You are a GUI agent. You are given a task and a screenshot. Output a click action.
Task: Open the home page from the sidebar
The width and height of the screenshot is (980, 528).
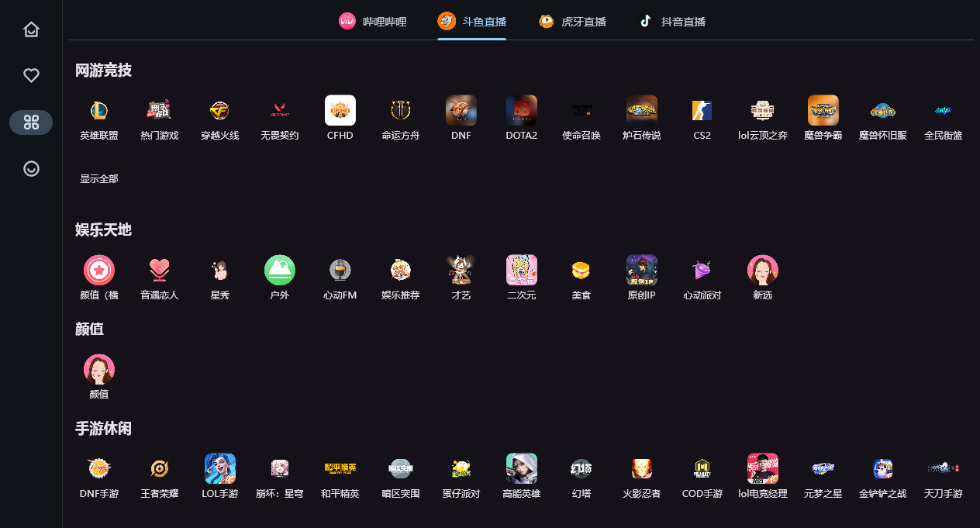pyautogui.click(x=31, y=29)
